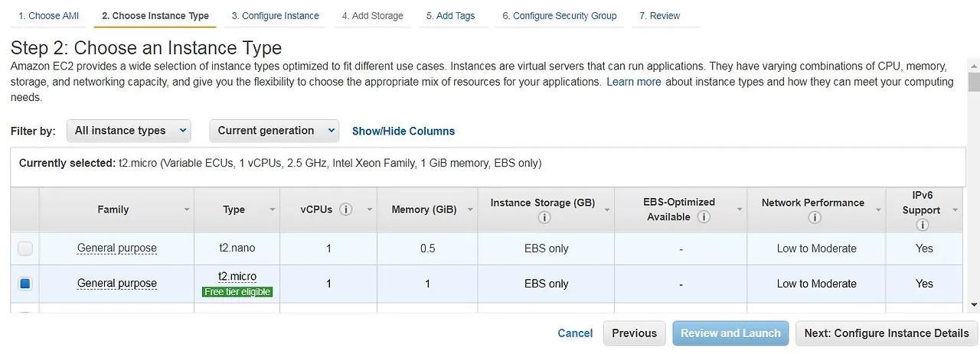This screenshot has height=354, width=980.
Task: Show Network Performance info icon
Action: 815,217
